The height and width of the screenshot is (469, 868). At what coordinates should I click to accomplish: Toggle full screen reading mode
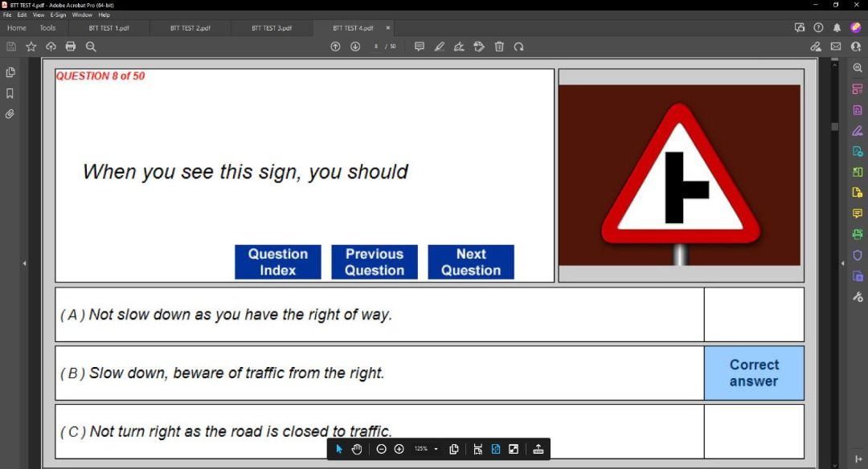pos(513,449)
